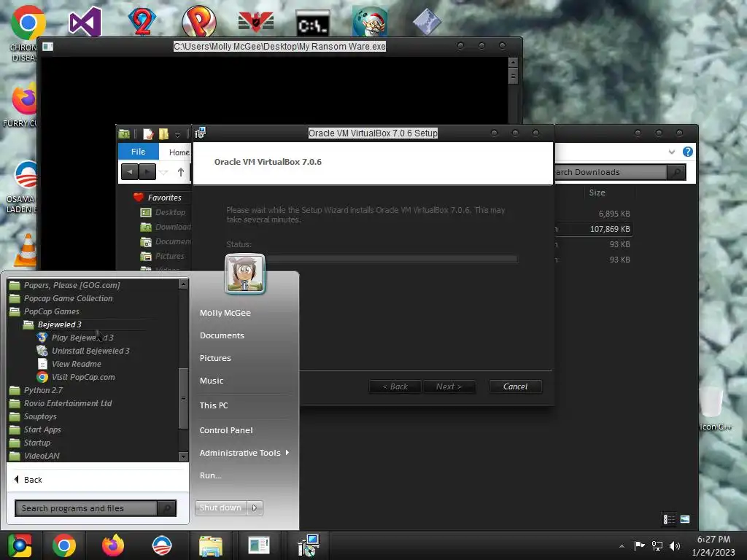Expand the Explorer ribbon chevron
The image size is (747, 560).
(672, 152)
